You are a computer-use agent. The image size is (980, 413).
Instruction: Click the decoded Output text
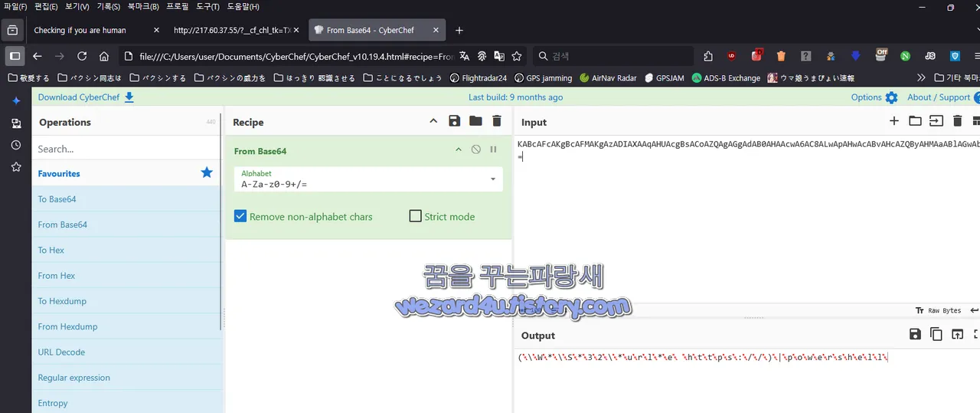coord(702,357)
